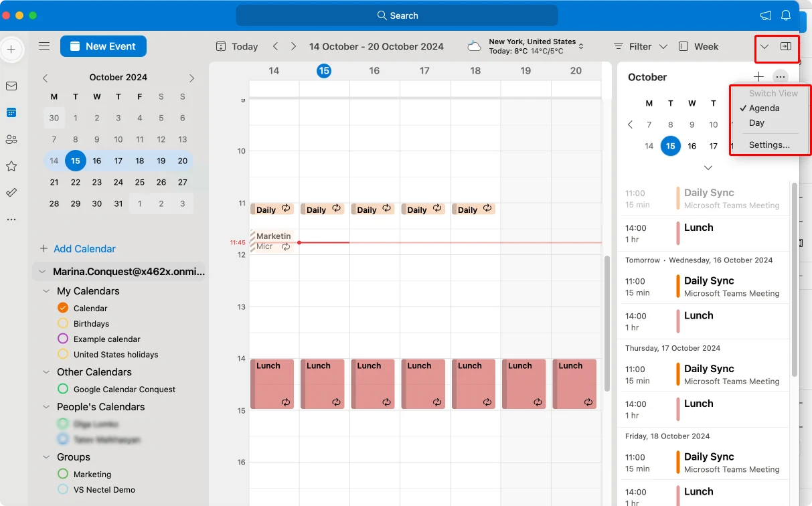Select October 31 in mini calendar
The width and height of the screenshot is (812, 506).
tap(118, 203)
